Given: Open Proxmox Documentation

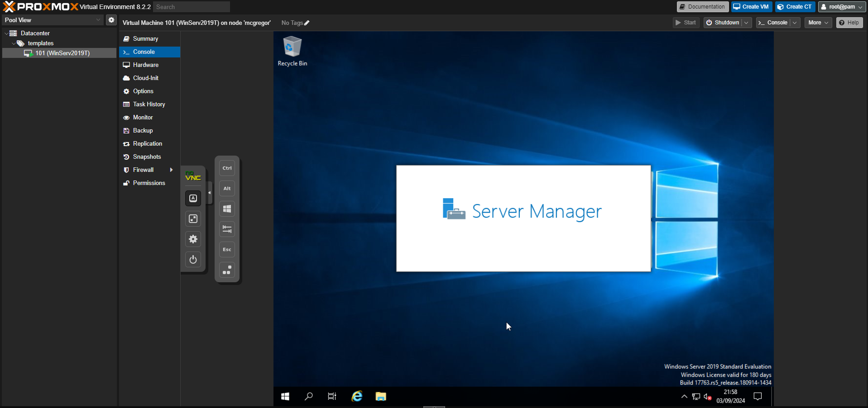Looking at the screenshot, I should [x=702, y=7].
